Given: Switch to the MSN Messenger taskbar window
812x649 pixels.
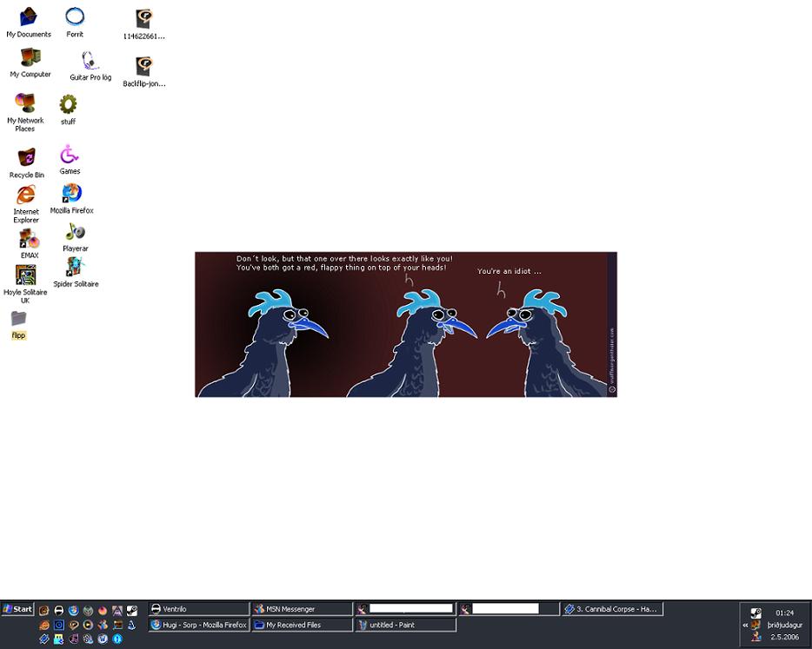Looking at the screenshot, I should coord(303,609).
